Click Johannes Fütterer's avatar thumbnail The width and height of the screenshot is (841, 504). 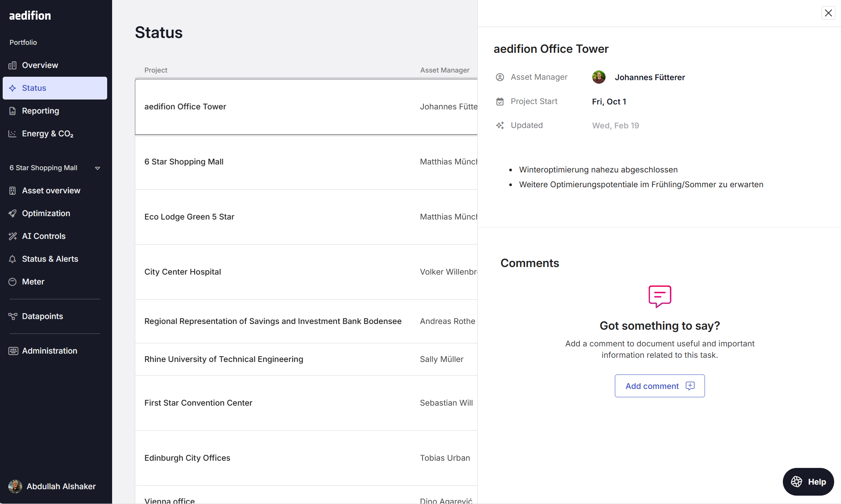599,77
